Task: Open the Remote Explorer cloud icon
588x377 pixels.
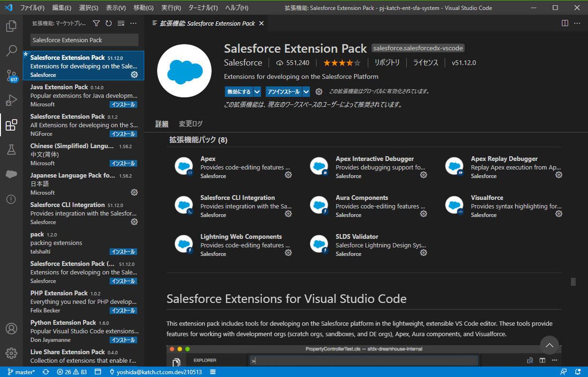Action: (x=11, y=174)
